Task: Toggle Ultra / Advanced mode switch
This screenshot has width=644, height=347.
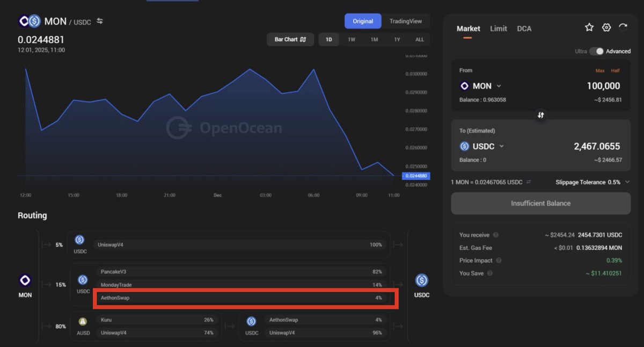Action: (x=596, y=51)
